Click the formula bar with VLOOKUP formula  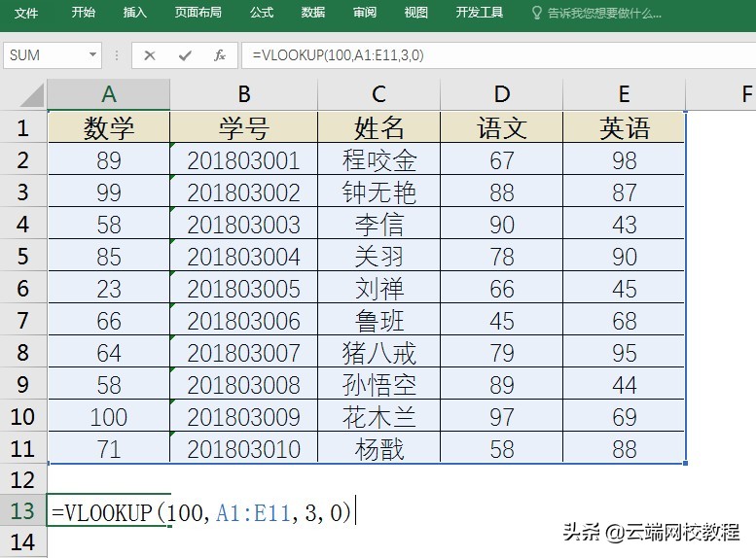498,55
